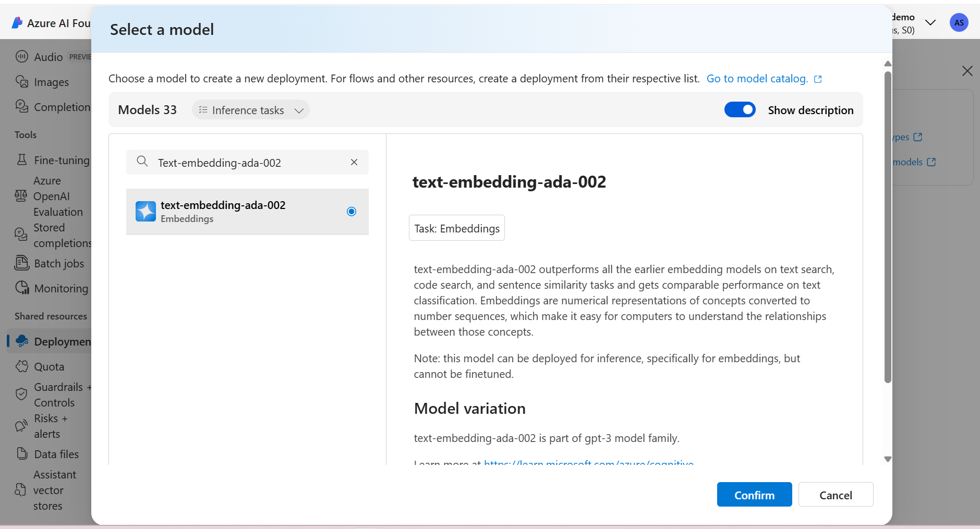Screen dimensions: 980x529
Task: Click the dialog scrollbar thumb
Action: click(888, 227)
